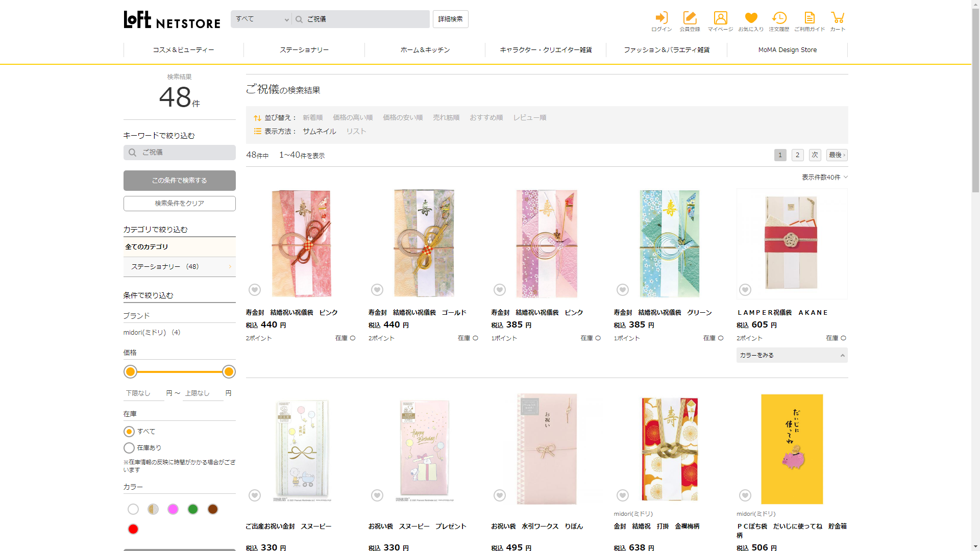The width and height of the screenshot is (980, 551).
Task: Go to results page 2
Action: [797, 155]
